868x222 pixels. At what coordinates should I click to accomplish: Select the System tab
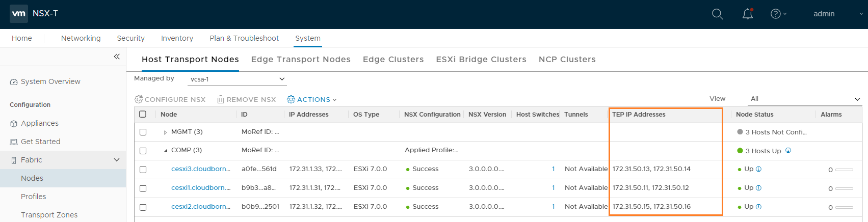(308, 38)
